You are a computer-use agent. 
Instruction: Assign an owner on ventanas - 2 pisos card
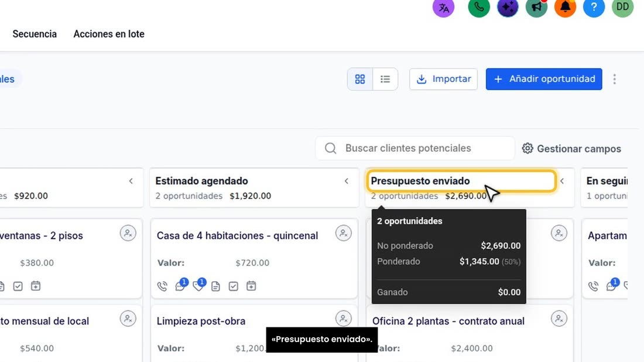[x=128, y=233]
